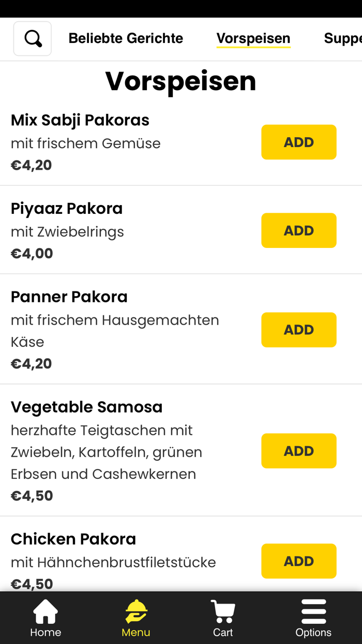The image size is (362, 644).
Task: Tap the yellow Menu dish icon
Action: (x=135, y=612)
